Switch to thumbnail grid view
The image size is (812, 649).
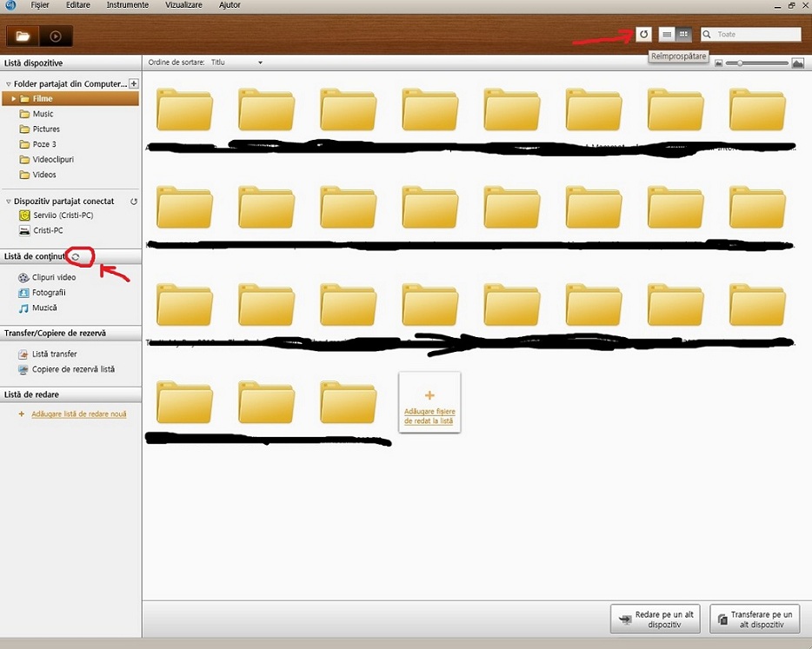684,35
